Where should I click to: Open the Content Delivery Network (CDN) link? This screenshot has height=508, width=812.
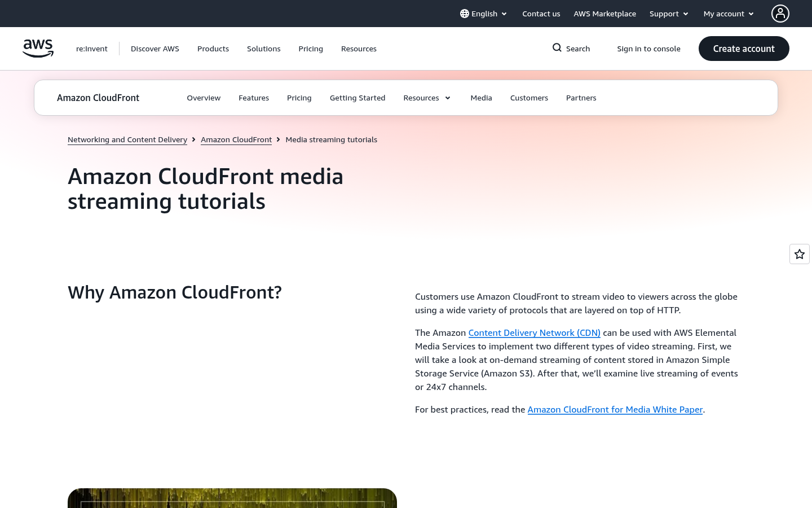point(535,332)
